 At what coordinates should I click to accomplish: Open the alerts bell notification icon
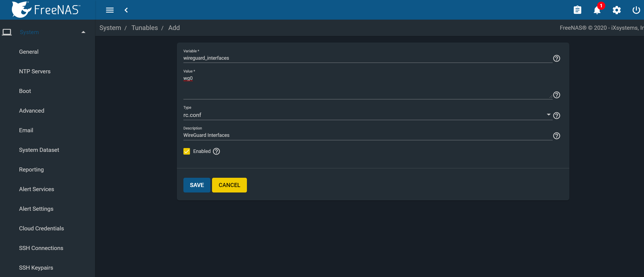[x=597, y=10]
